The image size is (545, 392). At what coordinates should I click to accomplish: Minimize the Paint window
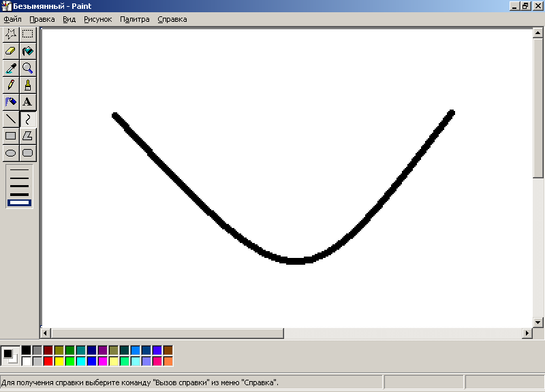coord(514,6)
